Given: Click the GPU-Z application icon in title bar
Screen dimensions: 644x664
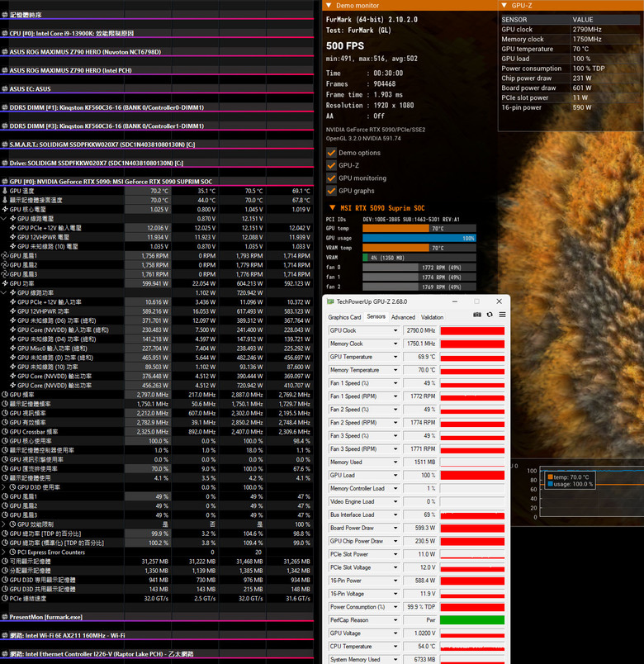Looking at the screenshot, I should (330, 301).
